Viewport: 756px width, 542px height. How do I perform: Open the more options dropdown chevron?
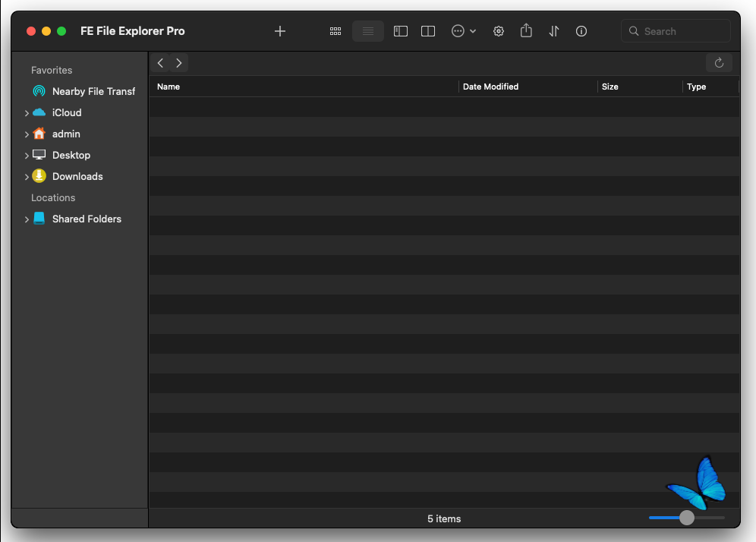click(471, 31)
